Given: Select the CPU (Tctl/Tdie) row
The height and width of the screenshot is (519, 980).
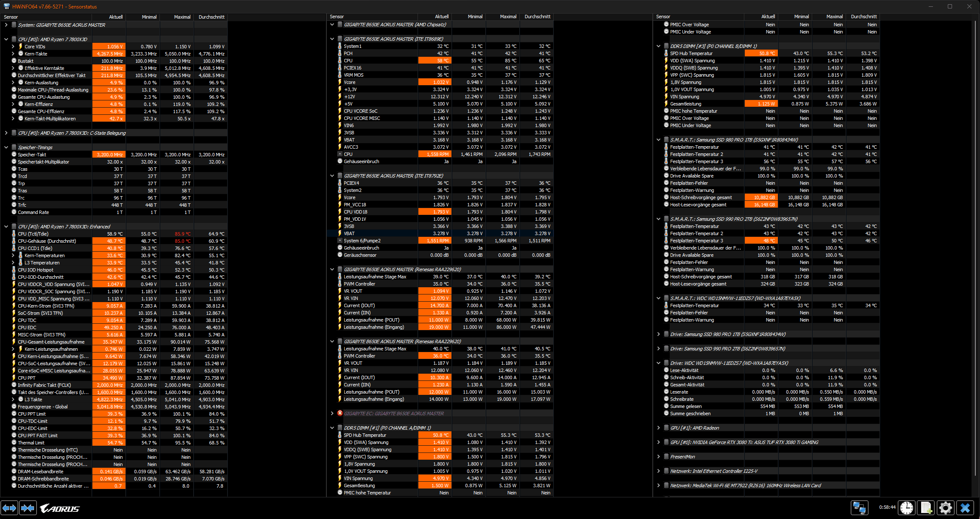Looking at the screenshot, I should (x=114, y=234).
